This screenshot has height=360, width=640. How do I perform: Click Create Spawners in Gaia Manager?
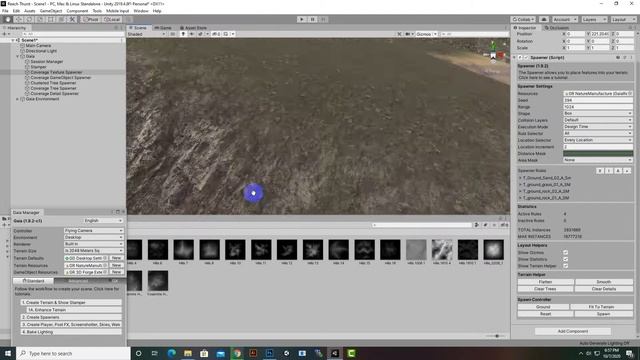(71, 317)
